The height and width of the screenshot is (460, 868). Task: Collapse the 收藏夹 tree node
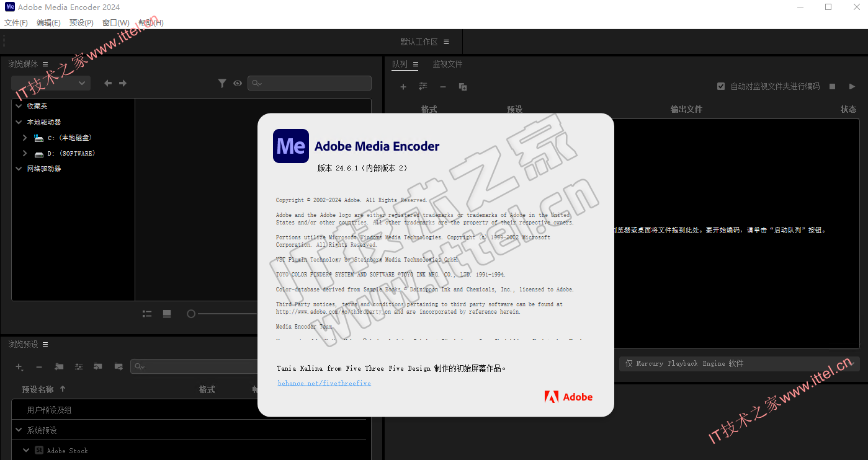[19, 106]
